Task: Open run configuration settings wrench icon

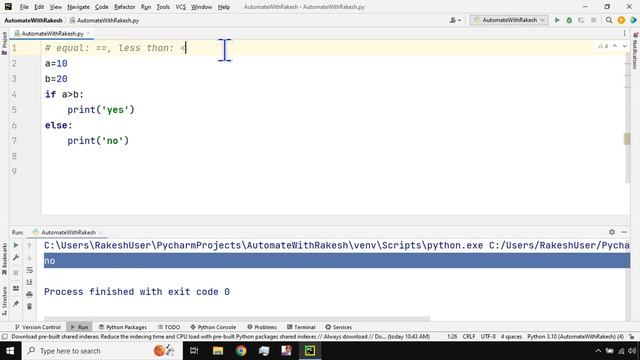Action: (x=16, y=258)
